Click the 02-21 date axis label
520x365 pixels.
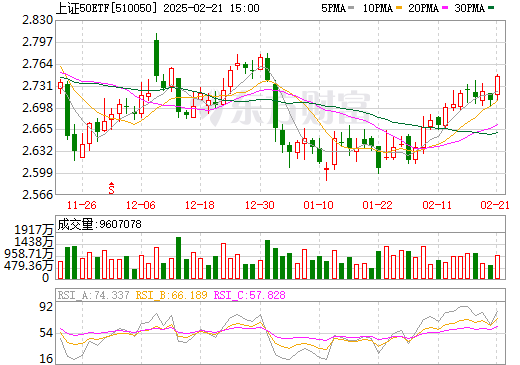[x=495, y=205]
